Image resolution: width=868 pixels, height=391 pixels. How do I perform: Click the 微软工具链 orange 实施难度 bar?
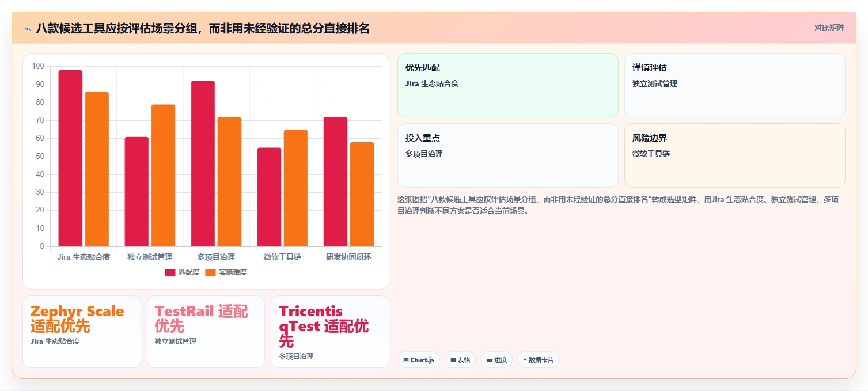(295, 188)
